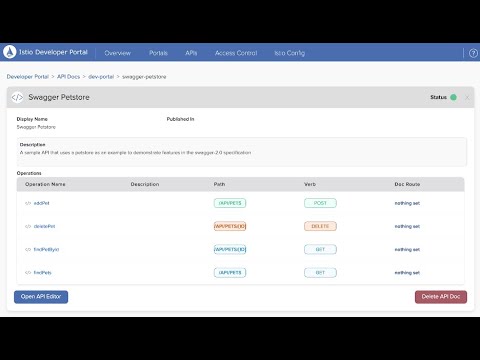Open the findPetById operation link
Viewport: 480px width, 360px height.
(x=46, y=249)
